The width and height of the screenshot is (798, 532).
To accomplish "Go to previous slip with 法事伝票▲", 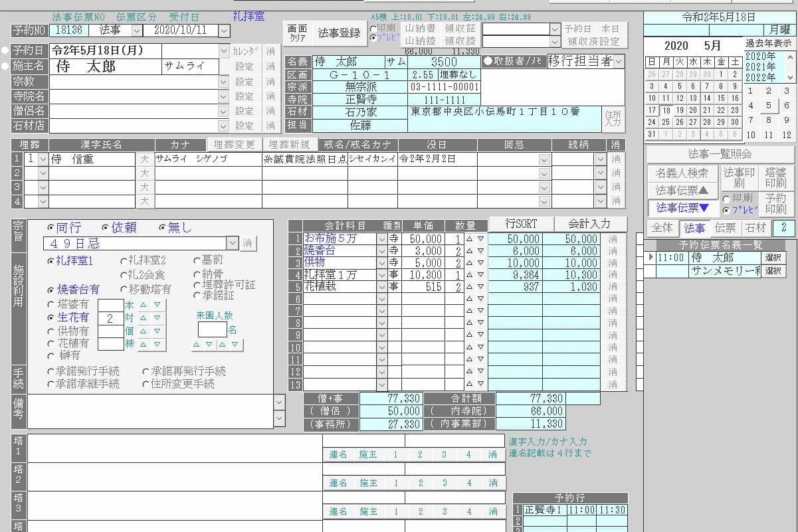I will pyautogui.click(x=682, y=190).
